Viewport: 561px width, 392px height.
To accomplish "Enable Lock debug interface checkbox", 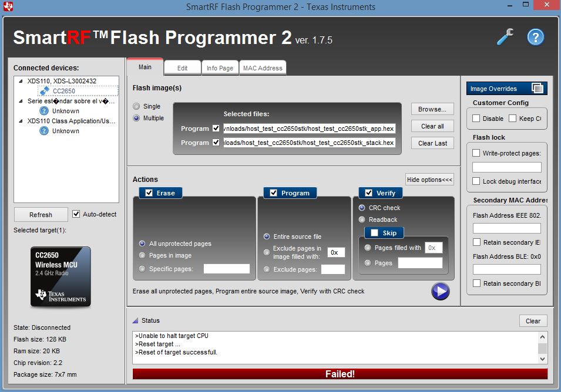I will point(476,181).
